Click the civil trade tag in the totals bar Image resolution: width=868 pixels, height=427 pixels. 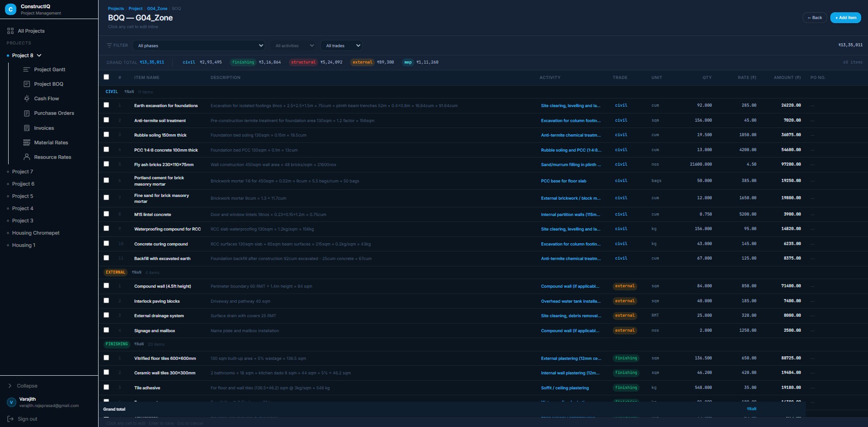click(x=189, y=62)
